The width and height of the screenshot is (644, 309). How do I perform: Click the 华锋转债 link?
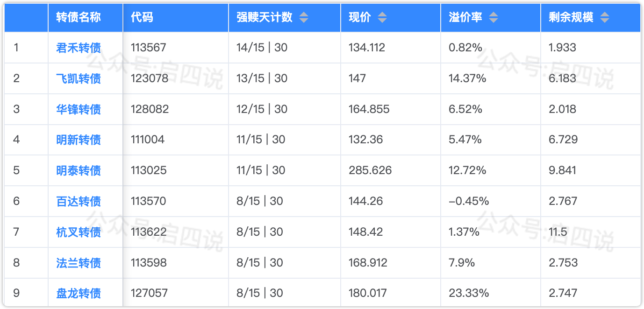coord(79,109)
